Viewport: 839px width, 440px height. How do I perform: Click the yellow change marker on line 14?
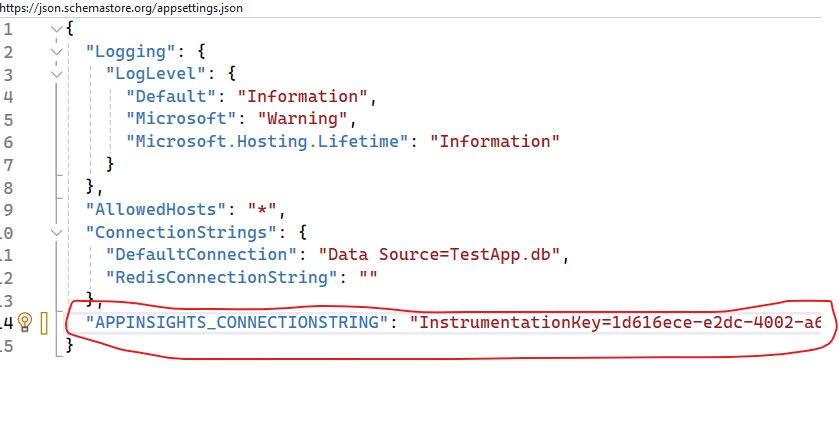point(44,323)
